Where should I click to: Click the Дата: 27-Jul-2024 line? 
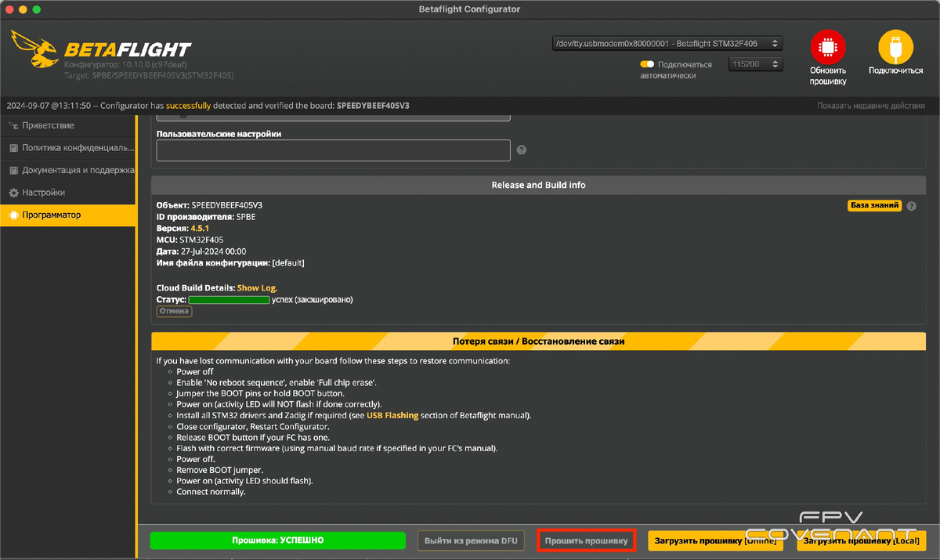point(200,251)
